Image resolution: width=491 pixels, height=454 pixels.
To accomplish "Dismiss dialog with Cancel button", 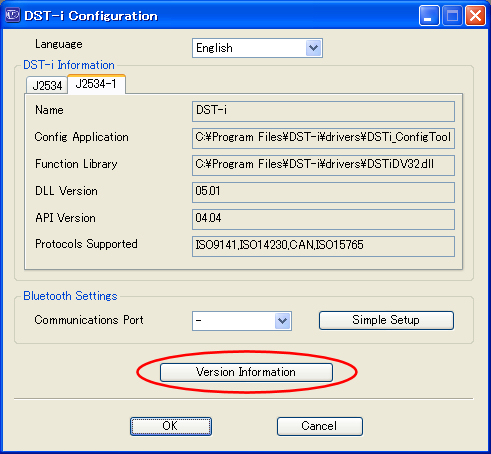I will (320, 426).
